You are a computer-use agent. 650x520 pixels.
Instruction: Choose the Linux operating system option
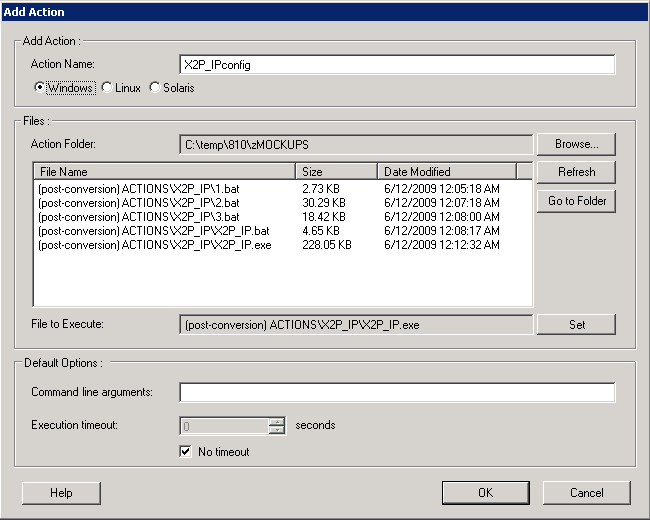click(x=106, y=88)
